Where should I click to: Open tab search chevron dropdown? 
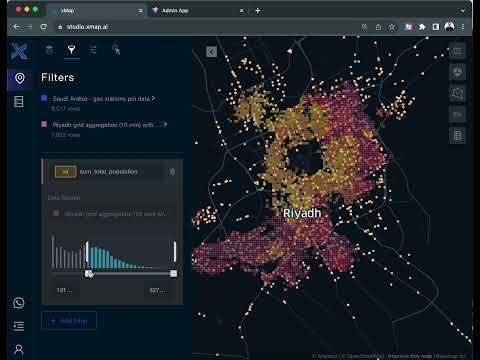click(463, 11)
